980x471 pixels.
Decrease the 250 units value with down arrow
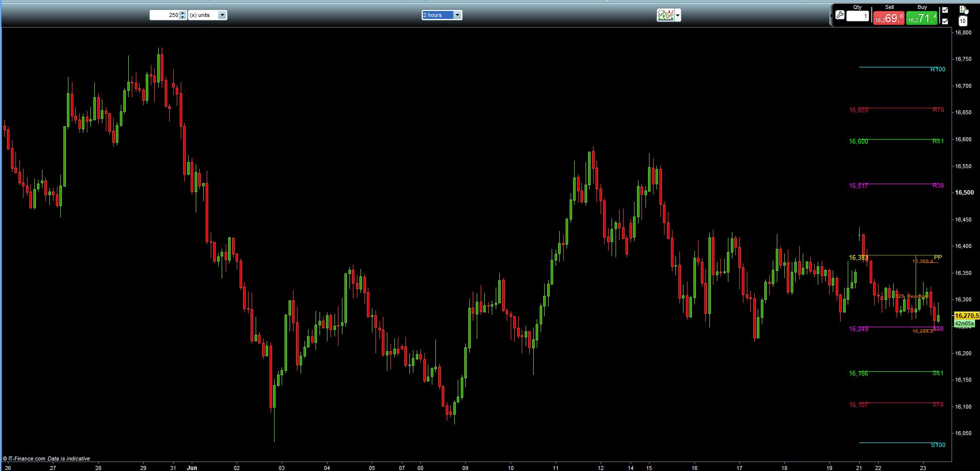tap(183, 17)
